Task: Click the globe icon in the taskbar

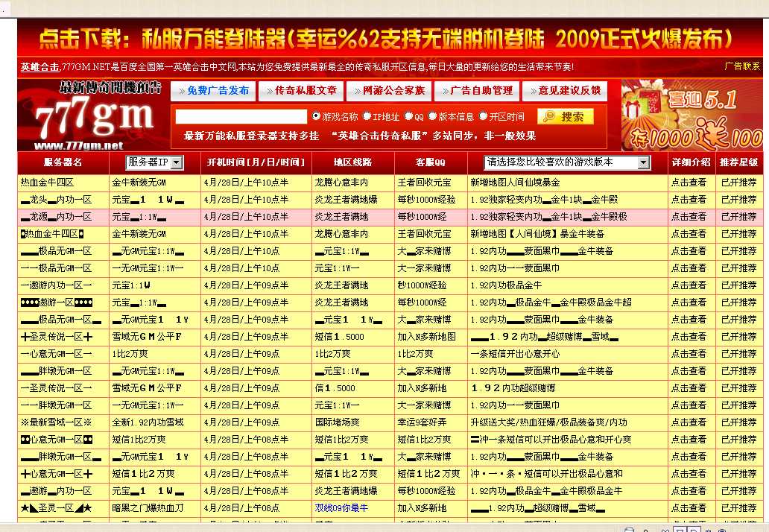Action: (721, 529)
